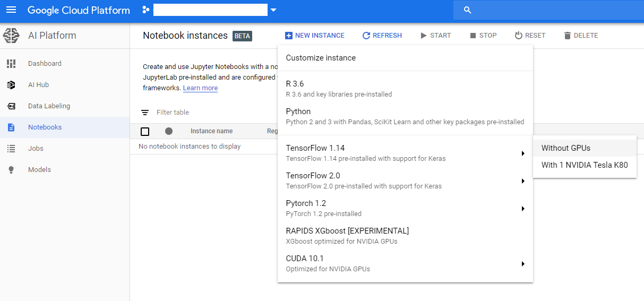Click the Google Cloud Platform title
This screenshot has height=301, width=644.
79,10
